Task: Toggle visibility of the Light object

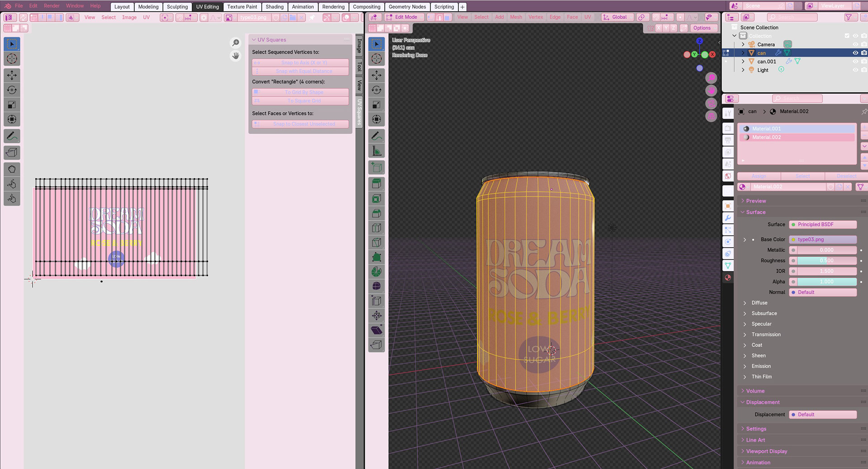Action: (855, 70)
